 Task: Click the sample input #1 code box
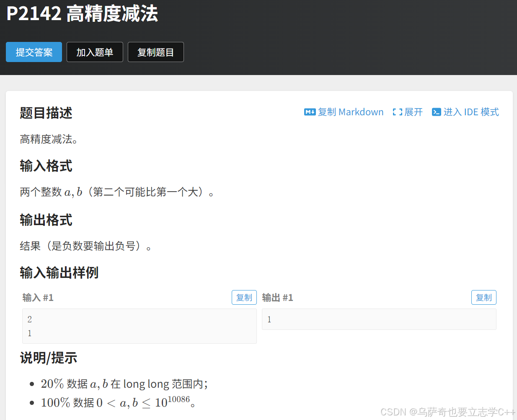140,326
